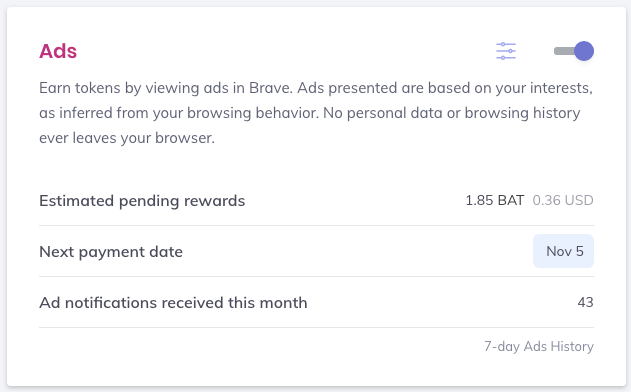Click the word Brave in the description
The image size is (631, 392).
[x=270, y=88]
